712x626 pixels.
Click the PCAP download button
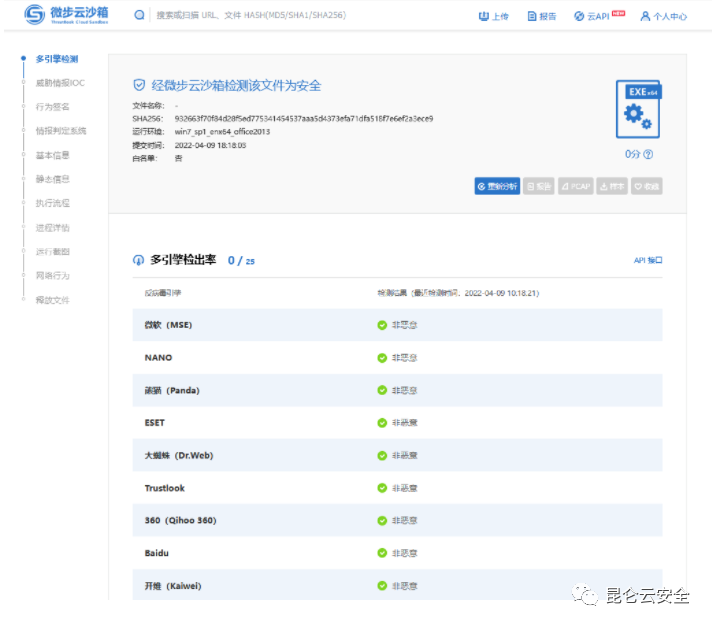(575, 186)
